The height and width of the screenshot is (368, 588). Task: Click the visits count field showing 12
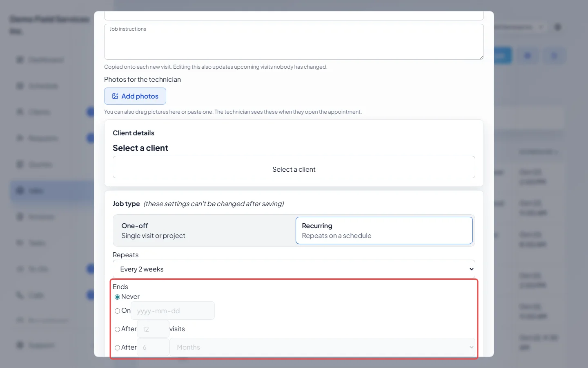(153, 329)
